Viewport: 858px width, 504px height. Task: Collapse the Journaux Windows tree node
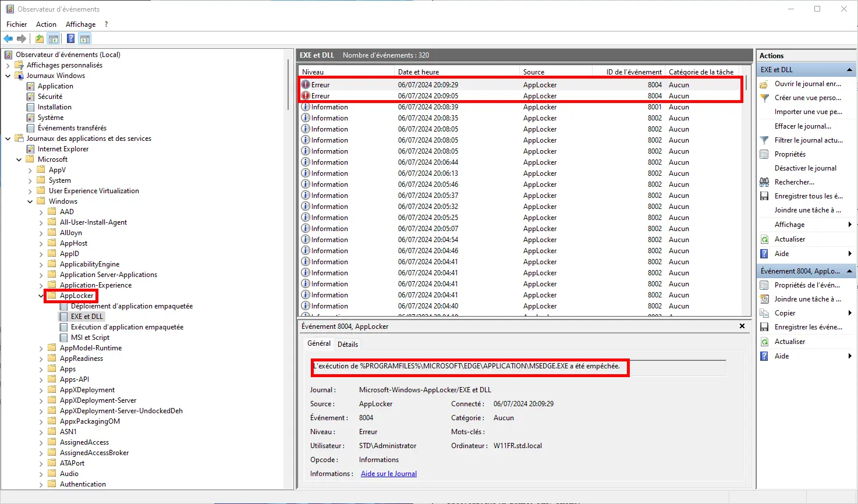pyautogui.click(x=8, y=76)
